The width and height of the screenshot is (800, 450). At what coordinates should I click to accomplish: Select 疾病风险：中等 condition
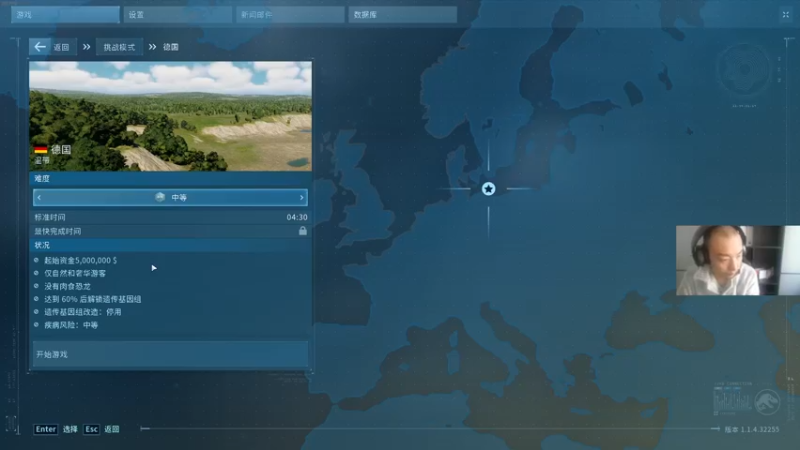[x=71, y=325]
